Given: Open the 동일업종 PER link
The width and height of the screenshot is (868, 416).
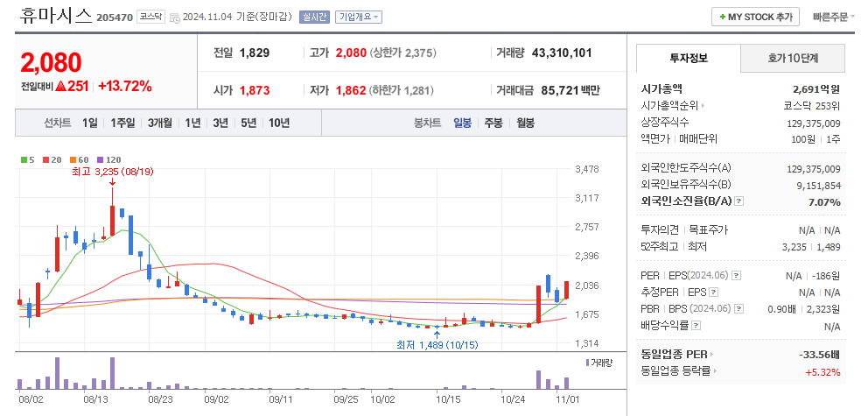Looking at the screenshot, I should point(675,354).
